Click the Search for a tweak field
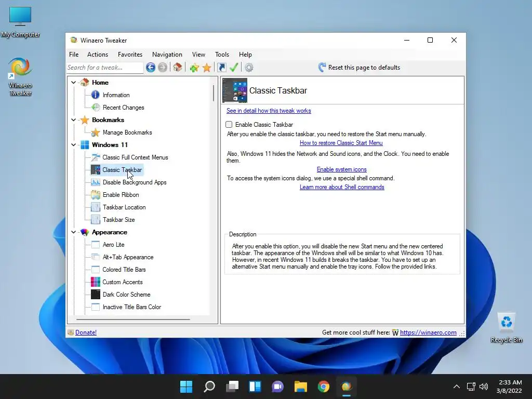The width and height of the screenshot is (532, 399). [105, 68]
